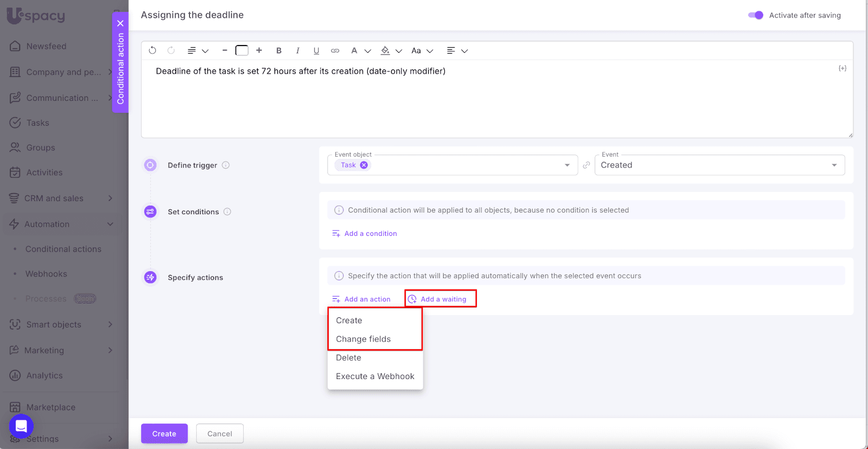Image resolution: width=868 pixels, height=449 pixels.
Task: Click the undo icon in editor toolbar
Action: coord(152,50)
